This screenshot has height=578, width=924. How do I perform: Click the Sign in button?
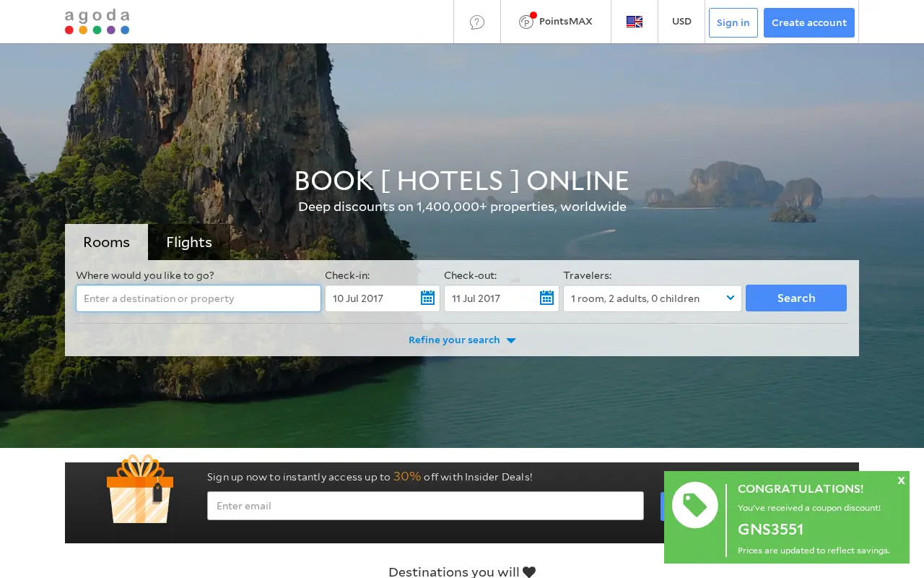tap(733, 22)
